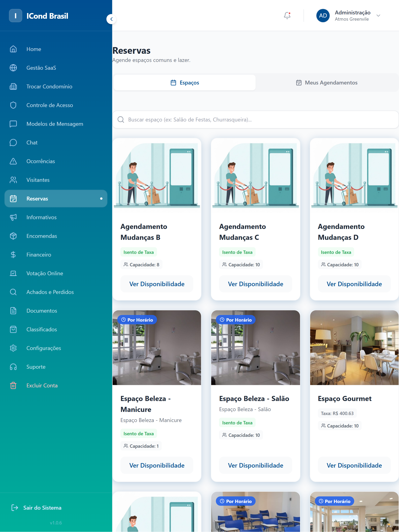Click the Excluir Conta trash icon

tap(13, 386)
